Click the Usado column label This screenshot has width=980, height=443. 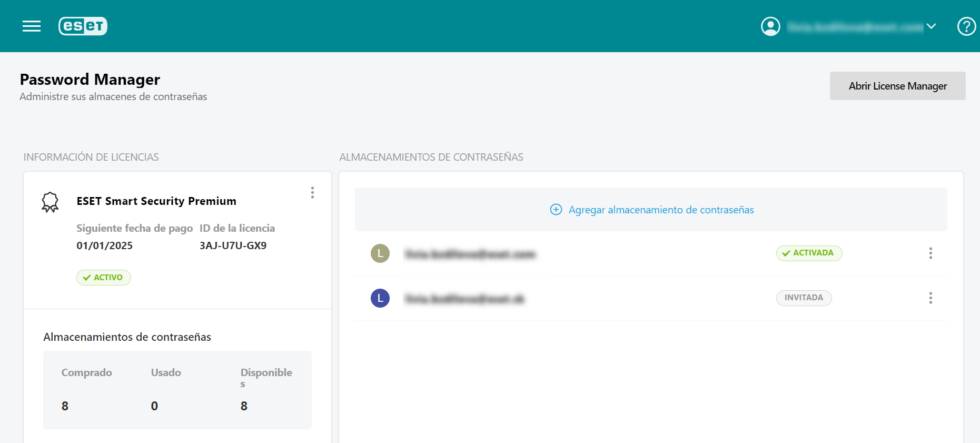[166, 372]
